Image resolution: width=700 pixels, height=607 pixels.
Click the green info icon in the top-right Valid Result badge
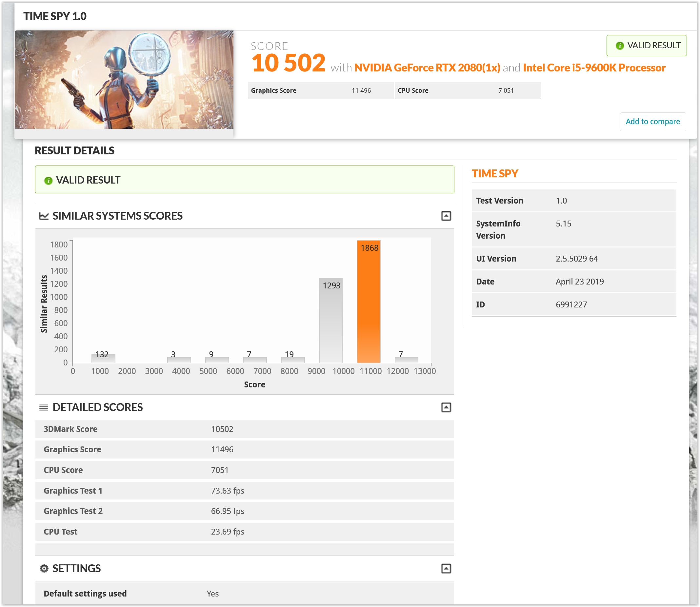click(x=619, y=46)
